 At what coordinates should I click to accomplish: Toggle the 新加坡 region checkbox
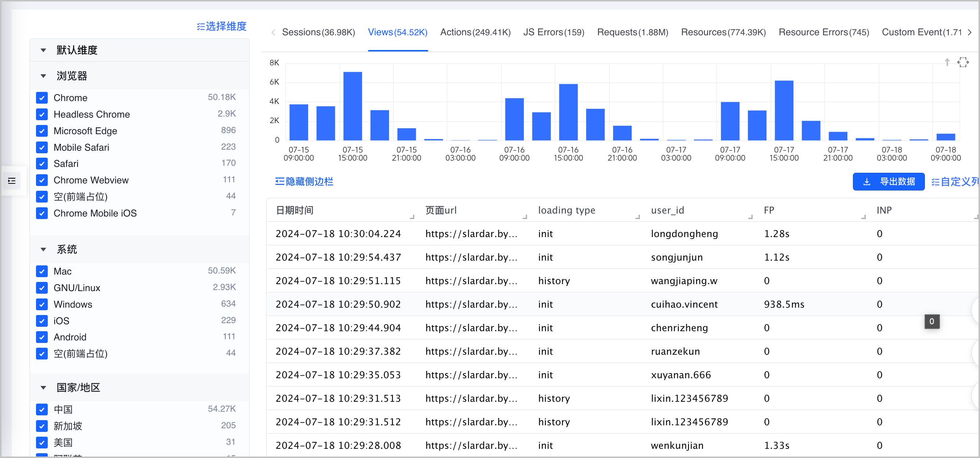coord(42,426)
